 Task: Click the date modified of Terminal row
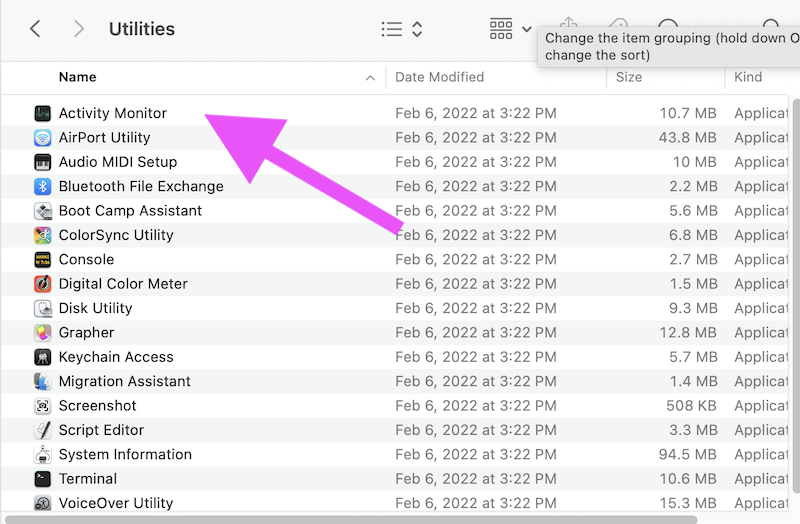pos(476,479)
